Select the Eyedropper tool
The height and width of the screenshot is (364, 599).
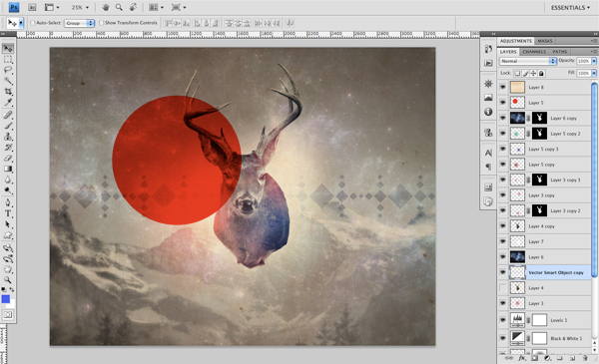click(8, 102)
